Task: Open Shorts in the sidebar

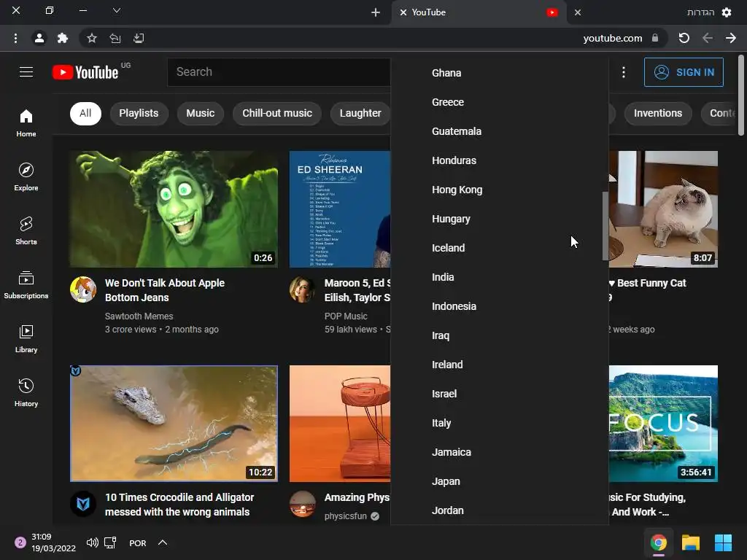Action: [26, 231]
